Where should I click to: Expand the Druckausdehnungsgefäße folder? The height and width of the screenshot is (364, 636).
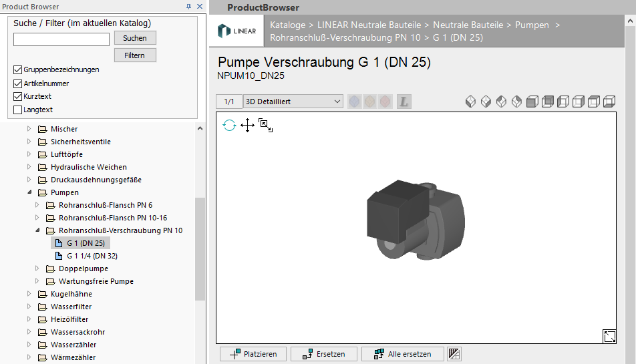click(x=29, y=180)
